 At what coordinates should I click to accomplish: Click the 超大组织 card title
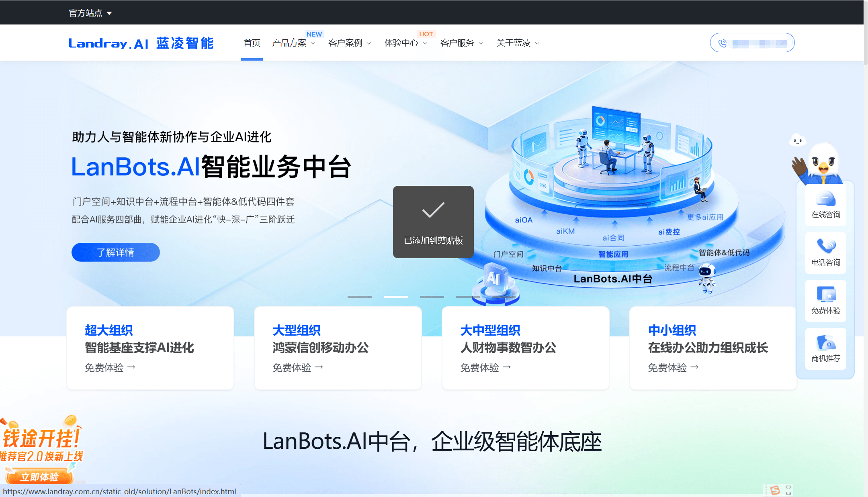(x=109, y=330)
